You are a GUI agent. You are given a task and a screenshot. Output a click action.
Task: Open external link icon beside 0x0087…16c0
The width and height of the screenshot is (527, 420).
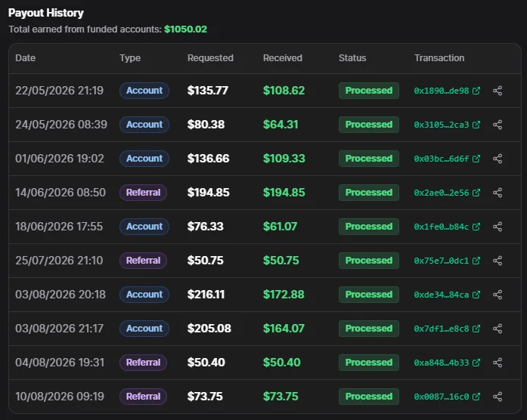click(476, 397)
